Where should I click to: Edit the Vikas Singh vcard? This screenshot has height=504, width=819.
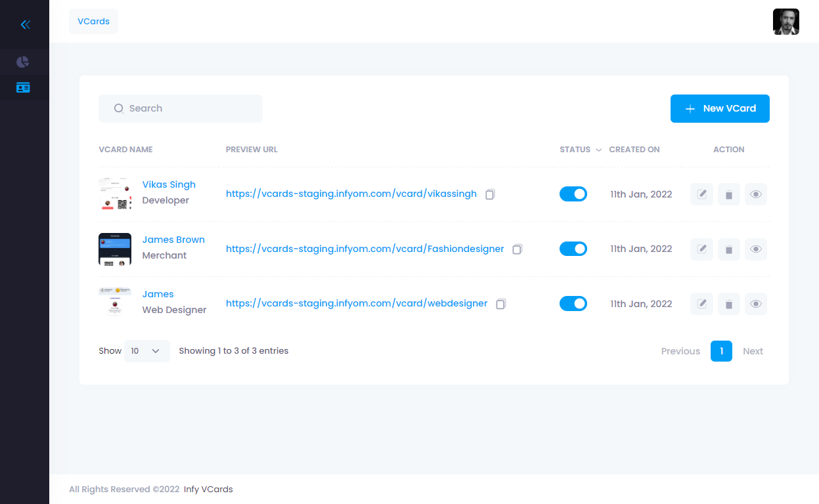pos(701,194)
